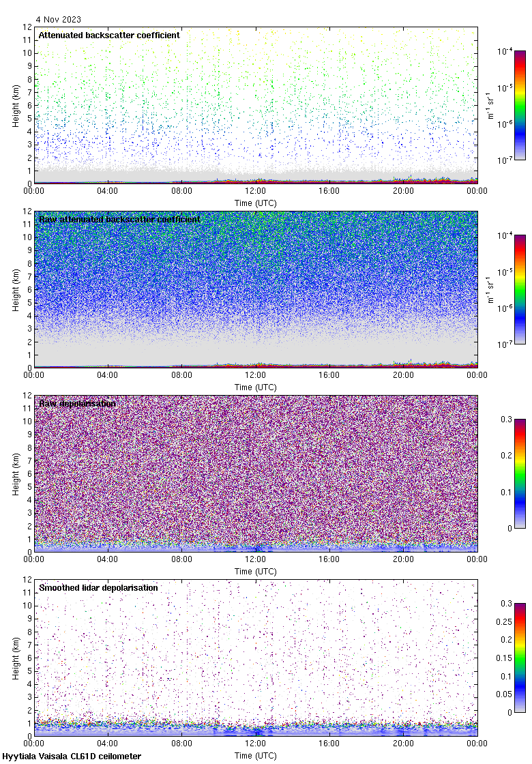
Task: Click the "m-1 sr-1" unit label of the top color bar
Action: click(490, 105)
